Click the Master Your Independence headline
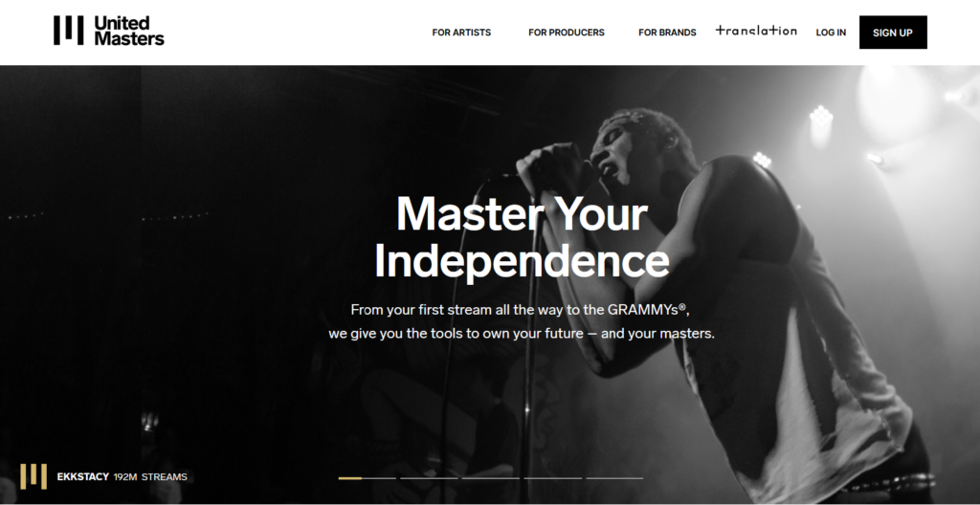This screenshot has width=980, height=505. (522, 236)
